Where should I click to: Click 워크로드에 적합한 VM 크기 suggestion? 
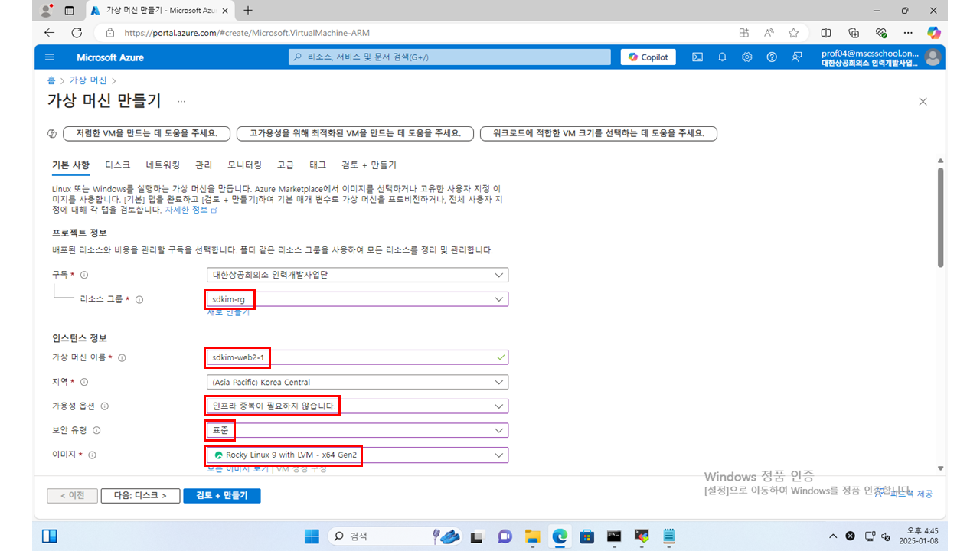pos(599,133)
